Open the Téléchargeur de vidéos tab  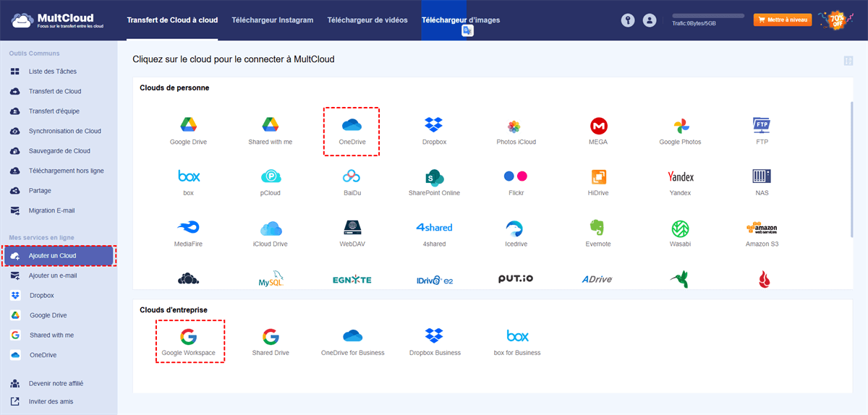coord(367,20)
